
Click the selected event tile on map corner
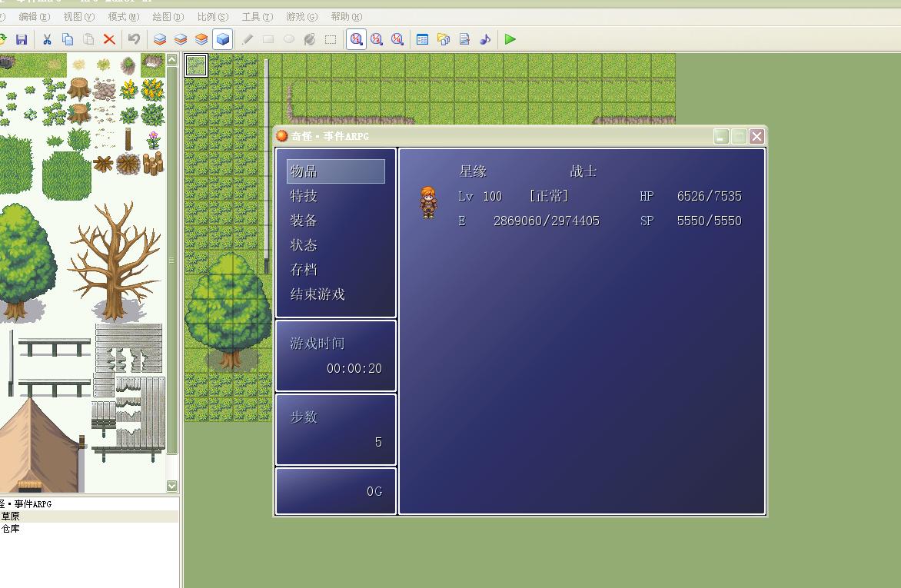pos(196,65)
